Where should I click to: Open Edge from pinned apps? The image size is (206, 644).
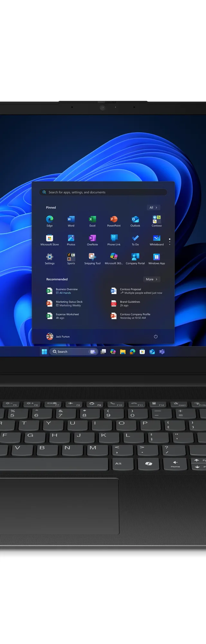point(50,221)
